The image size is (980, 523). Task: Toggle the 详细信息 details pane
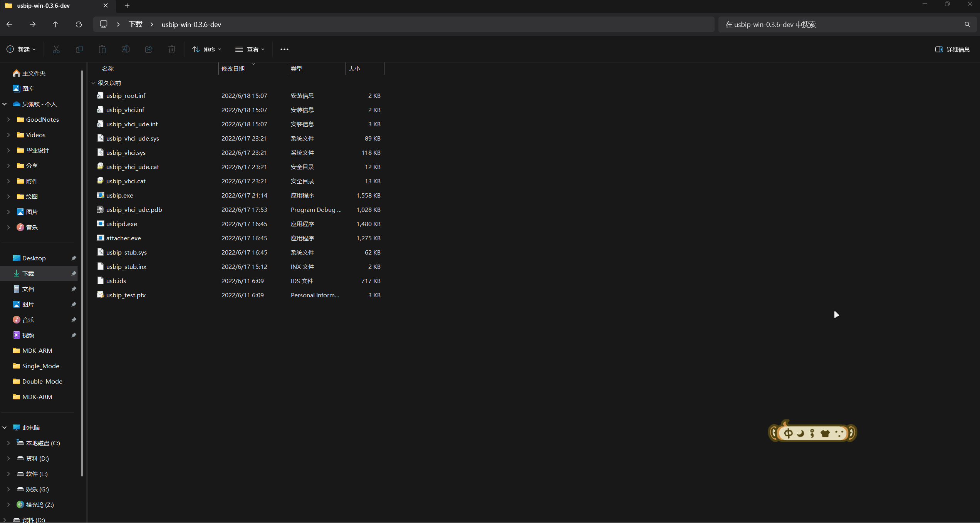[x=952, y=49]
